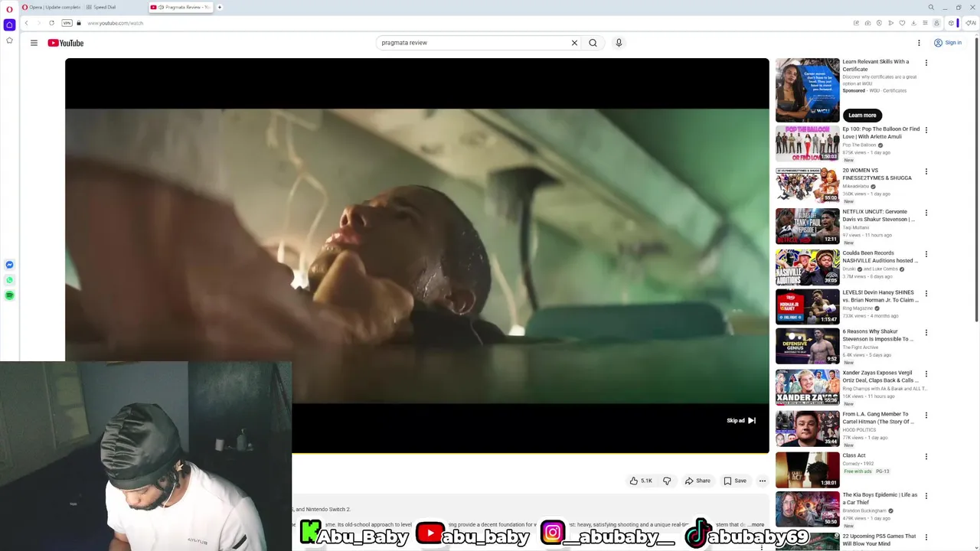Open the edit page toolbar icon
Image resolution: width=980 pixels, height=551 pixels.
tap(856, 23)
